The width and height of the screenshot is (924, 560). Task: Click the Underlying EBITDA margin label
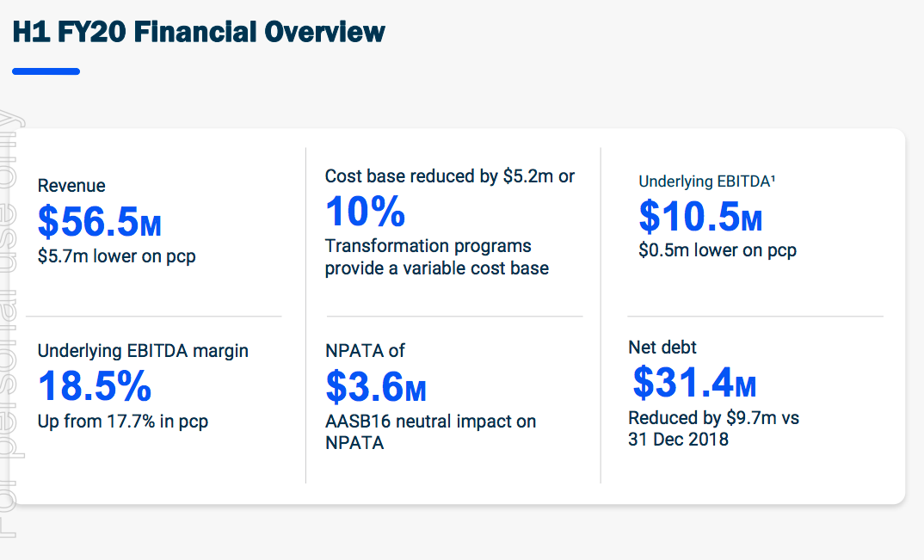[x=143, y=350]
